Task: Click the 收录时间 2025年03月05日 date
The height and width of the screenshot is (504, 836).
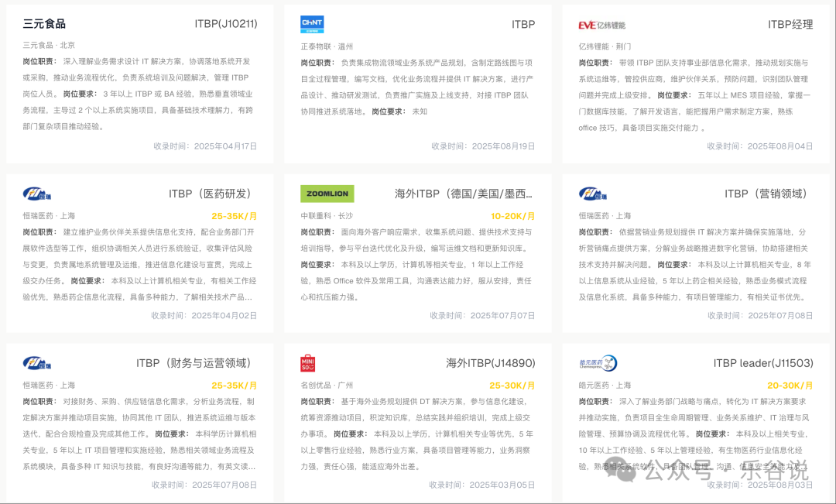Action: pyautogui.click(x=482, y=485)
